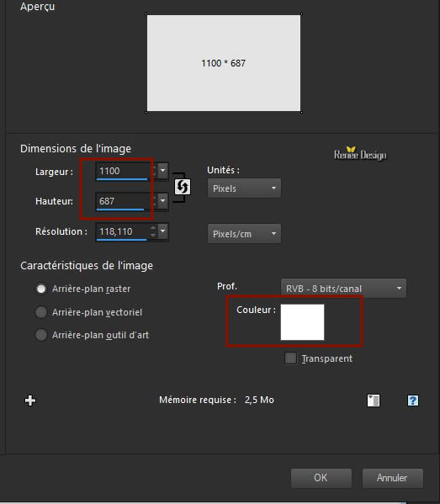Click the white Couleur swatch
440x504 pixels.
(302, 322)
